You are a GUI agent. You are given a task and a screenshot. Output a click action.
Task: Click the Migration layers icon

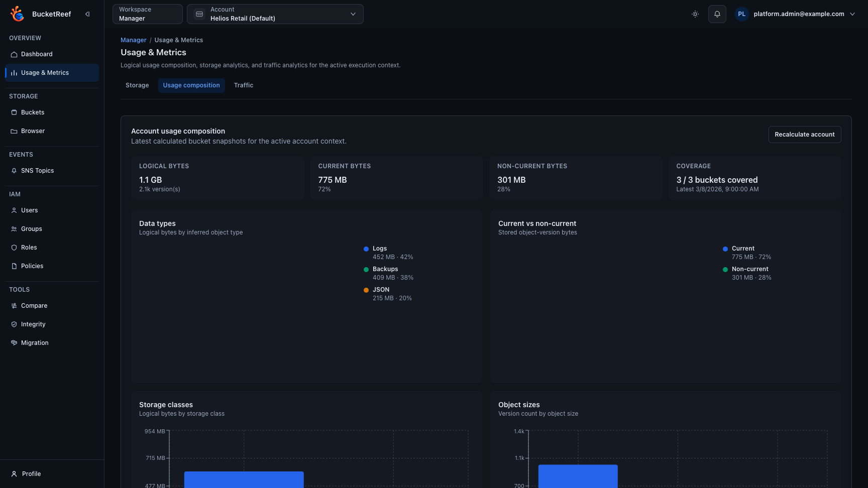click(x=14, y=343)
